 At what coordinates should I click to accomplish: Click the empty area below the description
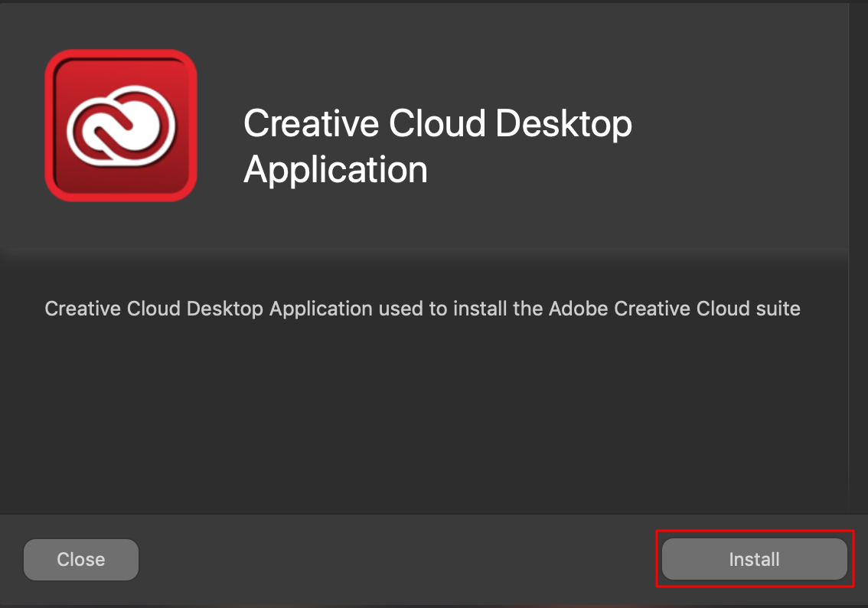(x=421, y=421)
